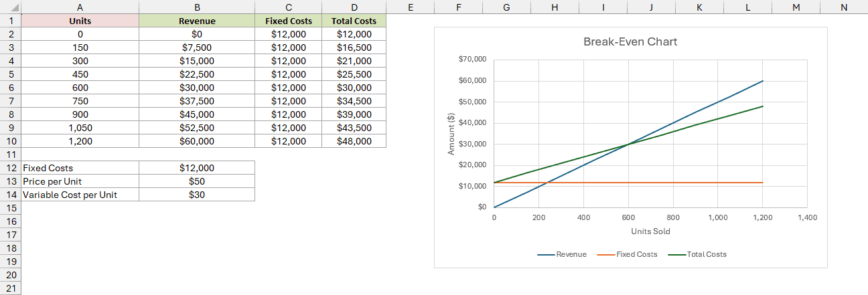Select the 'Price per Unit' label cell
The height and width of the screenshot is (295, 868).
[80, 181]
